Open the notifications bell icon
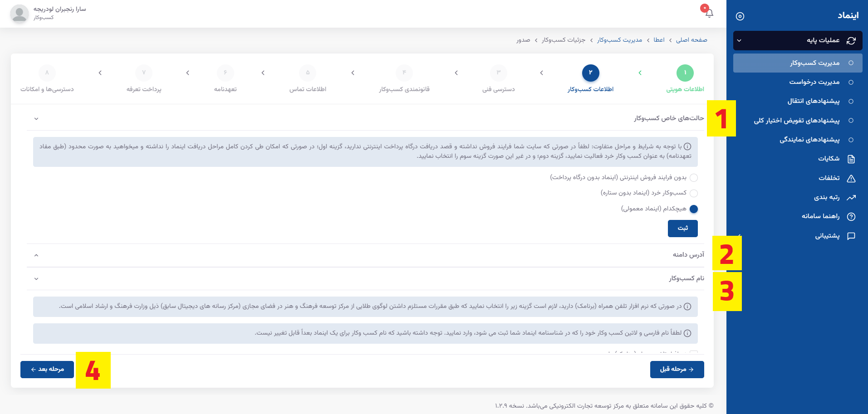 pyautogui.click(x=709, y=13)
